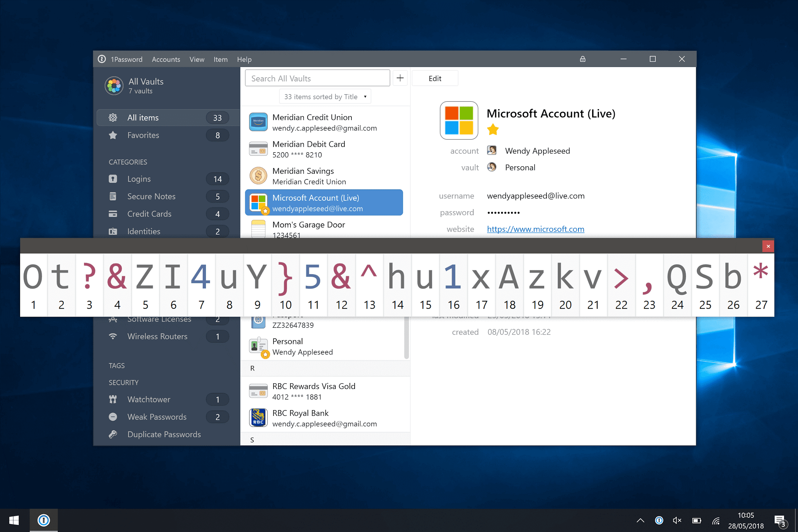The height and width of the screenshot is (532, 798).
Task: Open the View menu
Action: coord(196,59)
